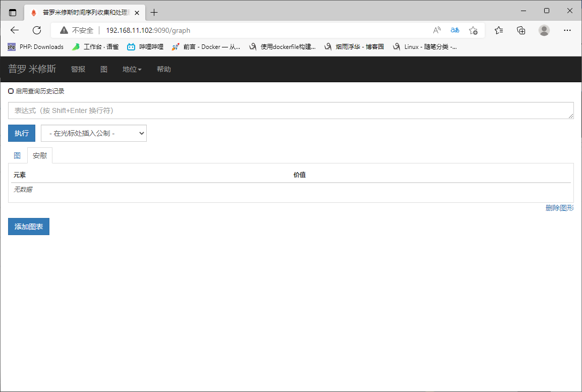Click the not-secure warning icon

click(x=64, y=30)
